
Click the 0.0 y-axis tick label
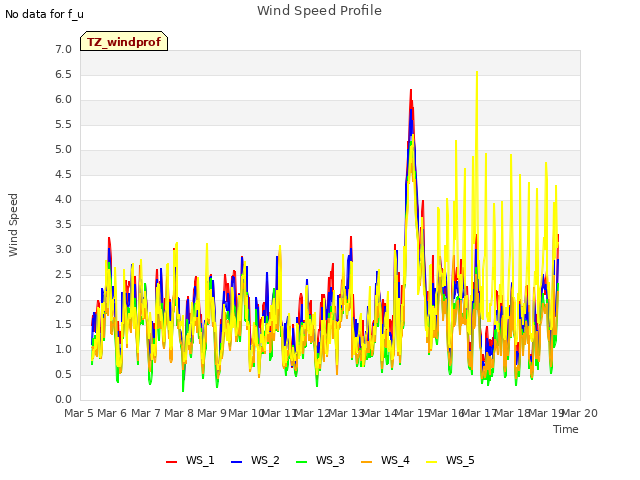click(x=63, y=400)
